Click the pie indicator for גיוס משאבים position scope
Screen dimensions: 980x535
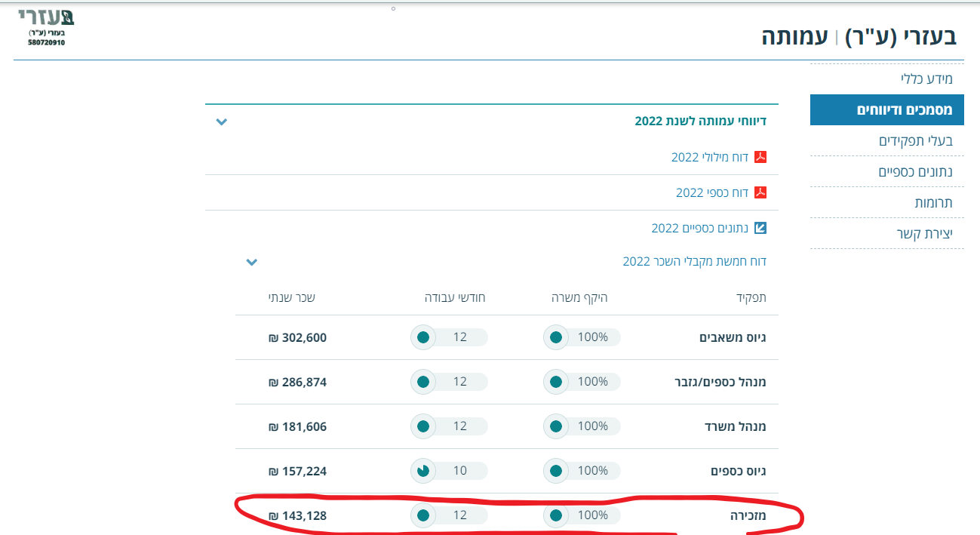point(556,337)
